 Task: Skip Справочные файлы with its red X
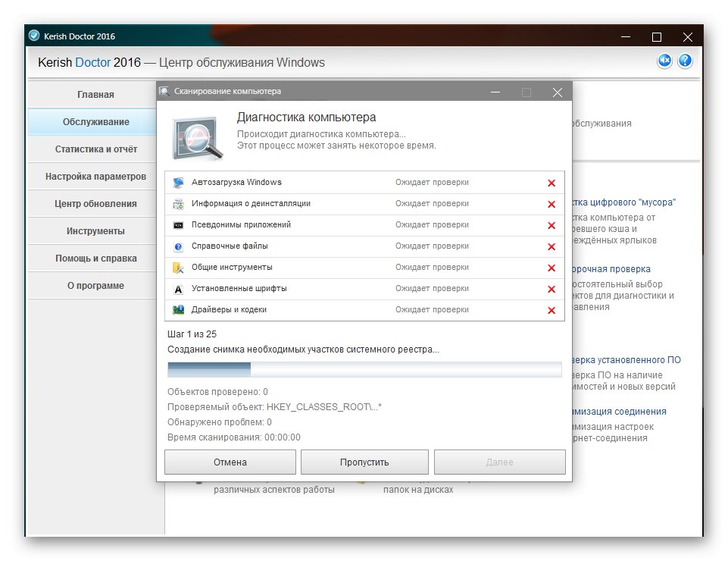pos(551,247)
